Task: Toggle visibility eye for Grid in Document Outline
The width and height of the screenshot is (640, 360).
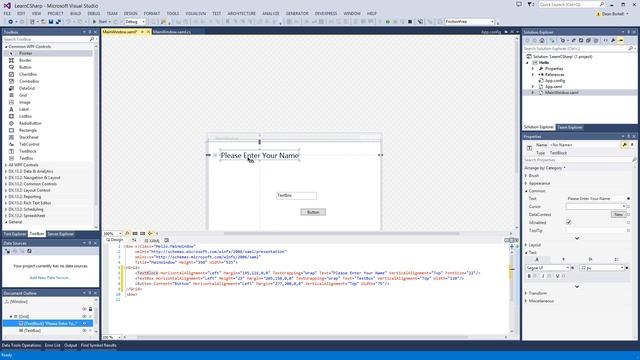Action: click(84, 316)
